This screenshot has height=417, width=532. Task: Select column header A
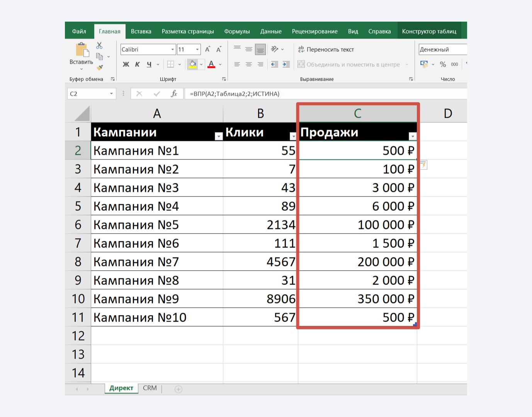157,114
